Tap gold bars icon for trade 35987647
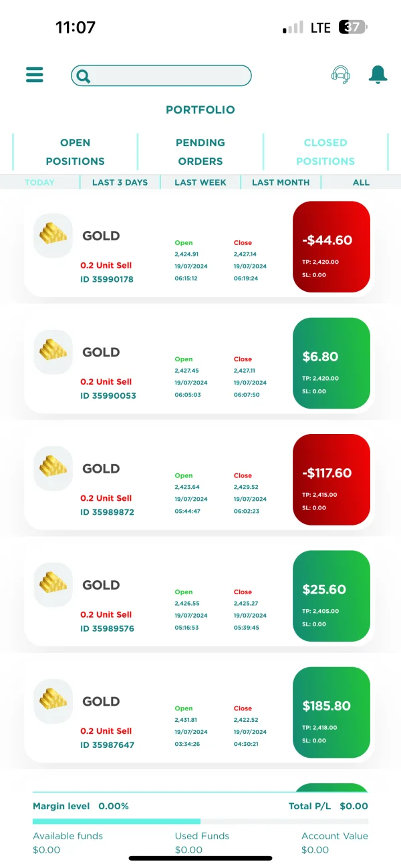The height and width of the screenshot is (868, 401). (x=53, y=701)
